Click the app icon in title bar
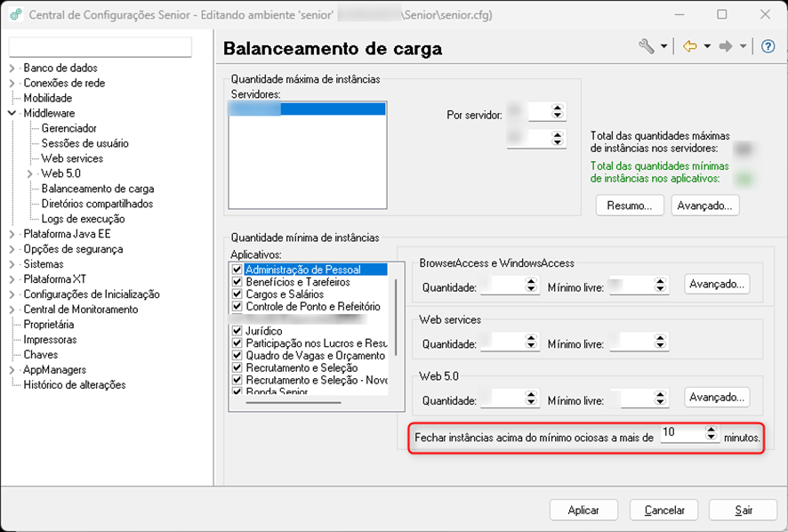 tap(16, 14)
